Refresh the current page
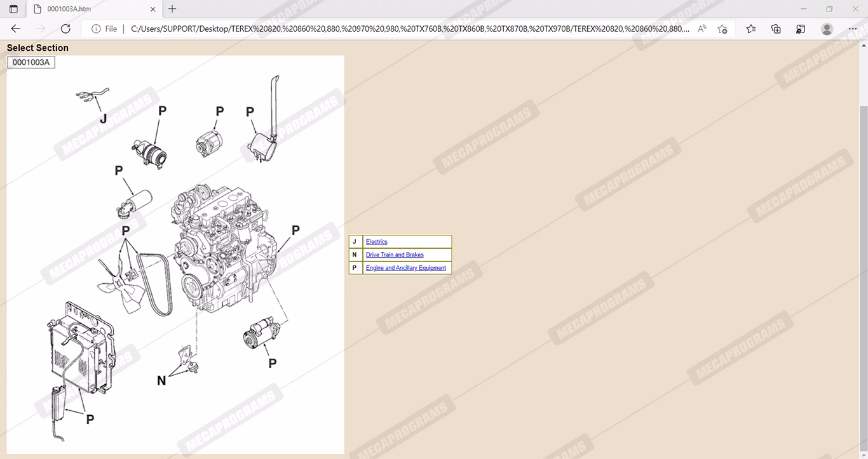The height and width of the screenshot is (459, 868). (65, 29)
